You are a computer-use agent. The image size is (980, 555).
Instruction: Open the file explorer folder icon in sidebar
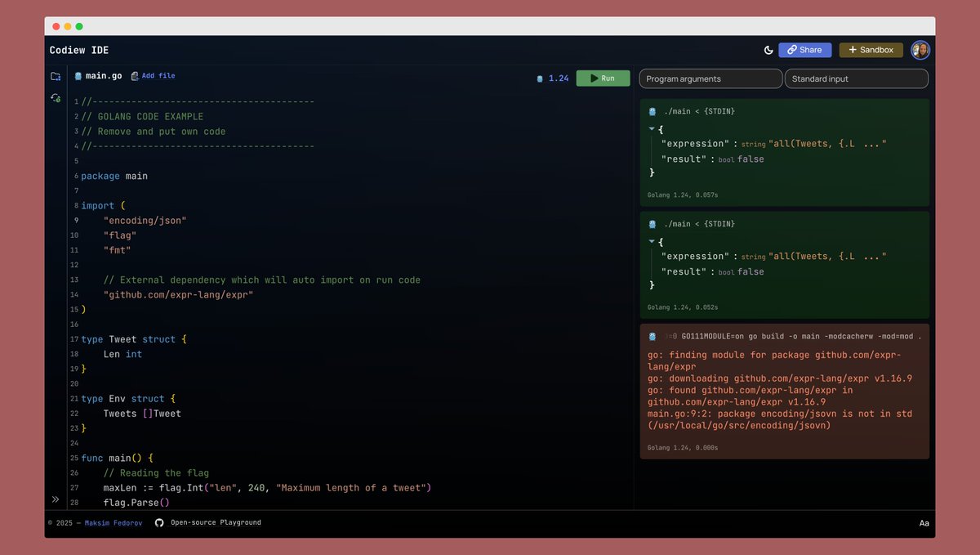(x=56, y=76)
